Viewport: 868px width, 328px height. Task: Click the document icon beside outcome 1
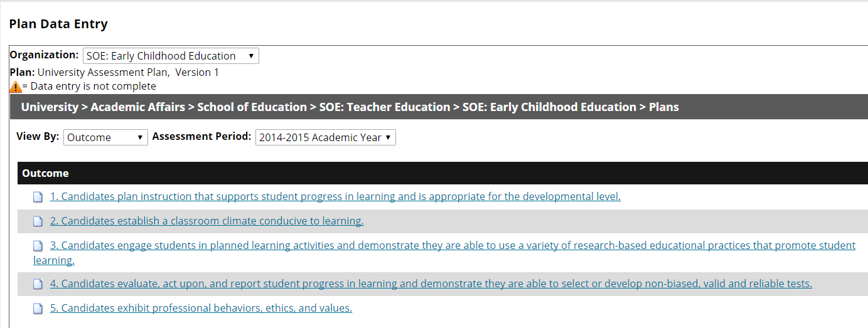(x=38, y=197)
